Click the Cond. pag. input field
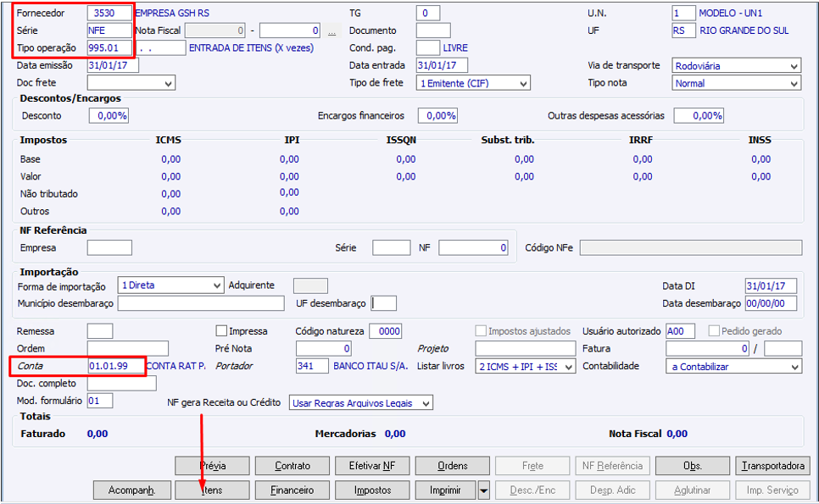This screenshot has height=504, width=819. (x=428, y=48)
